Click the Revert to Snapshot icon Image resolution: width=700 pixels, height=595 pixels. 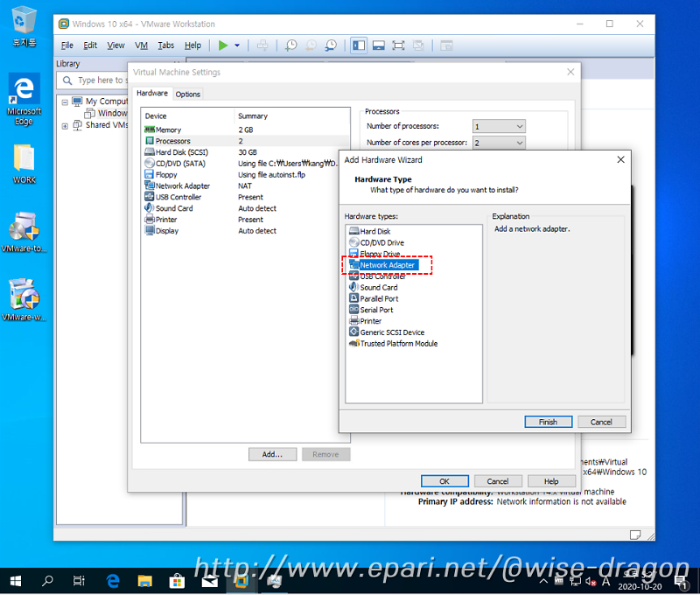[311, 45]
